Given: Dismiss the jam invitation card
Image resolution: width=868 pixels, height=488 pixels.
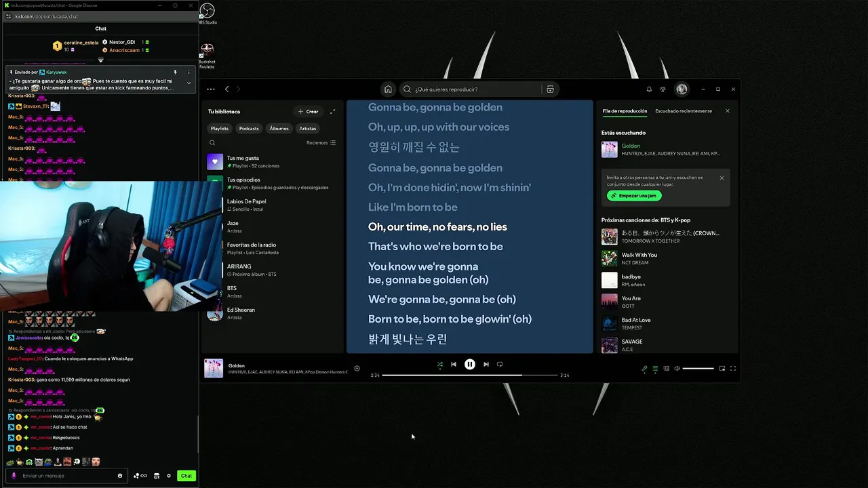Looking at the screenshot, I should (722, 178).
